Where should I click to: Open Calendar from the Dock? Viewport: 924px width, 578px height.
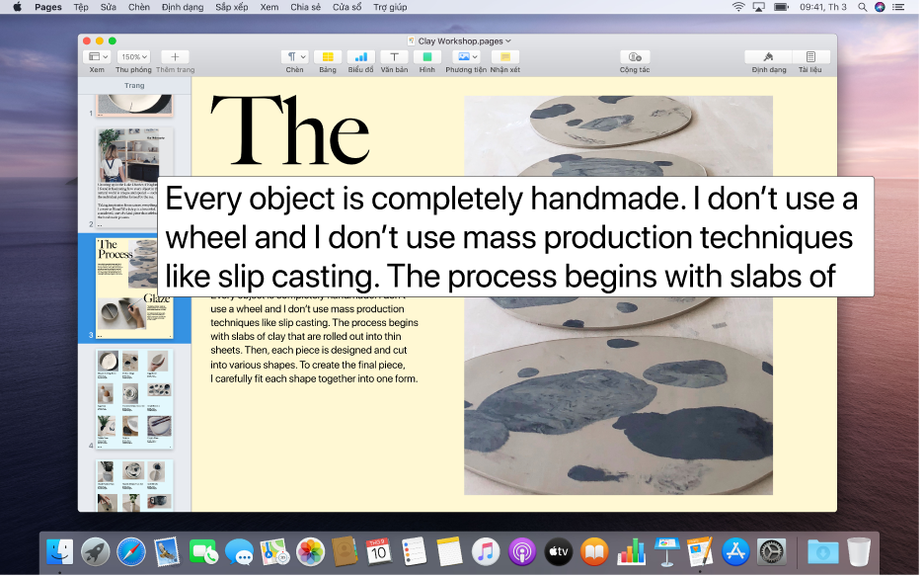coord(380,554)
